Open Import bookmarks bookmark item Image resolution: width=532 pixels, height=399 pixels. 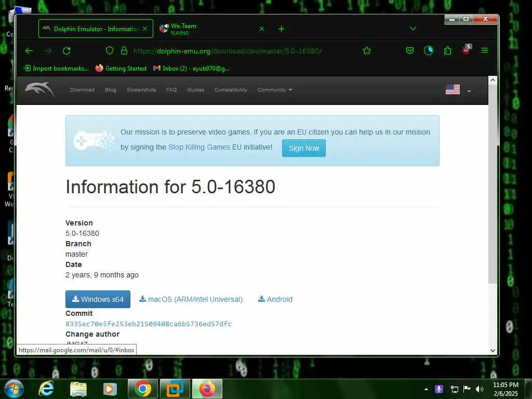coord(56,69)
